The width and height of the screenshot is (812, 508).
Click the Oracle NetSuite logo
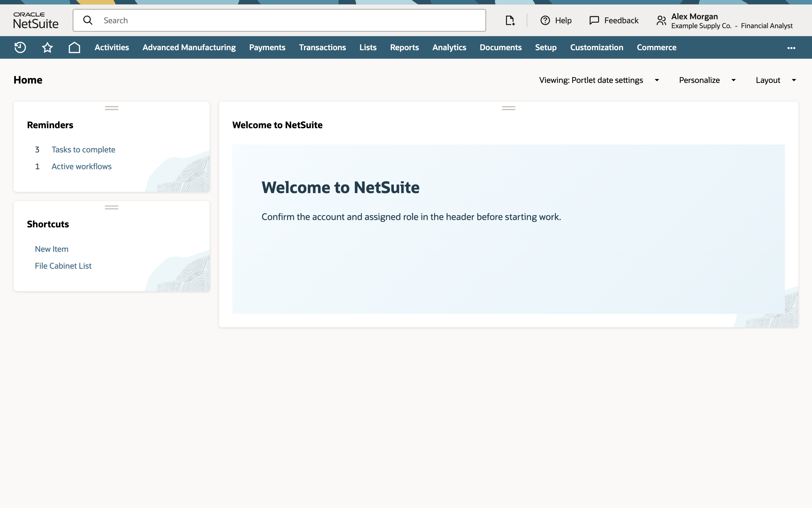35,21
